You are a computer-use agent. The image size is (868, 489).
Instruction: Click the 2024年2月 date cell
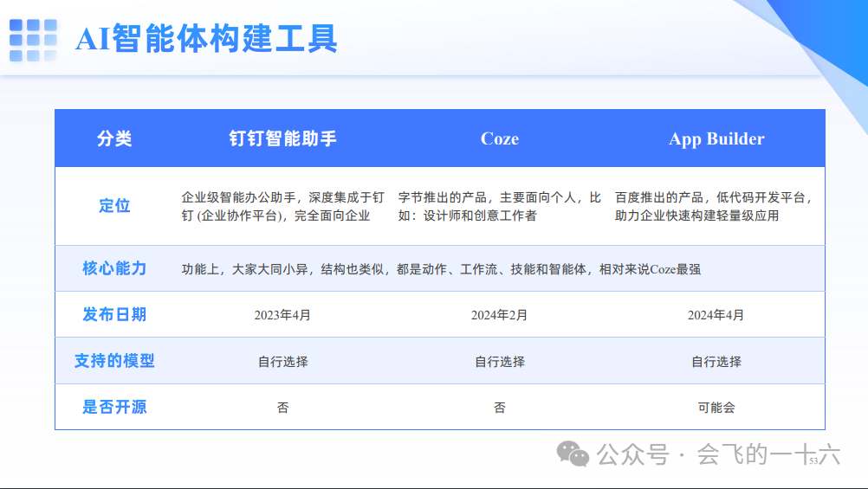[499, 315]
